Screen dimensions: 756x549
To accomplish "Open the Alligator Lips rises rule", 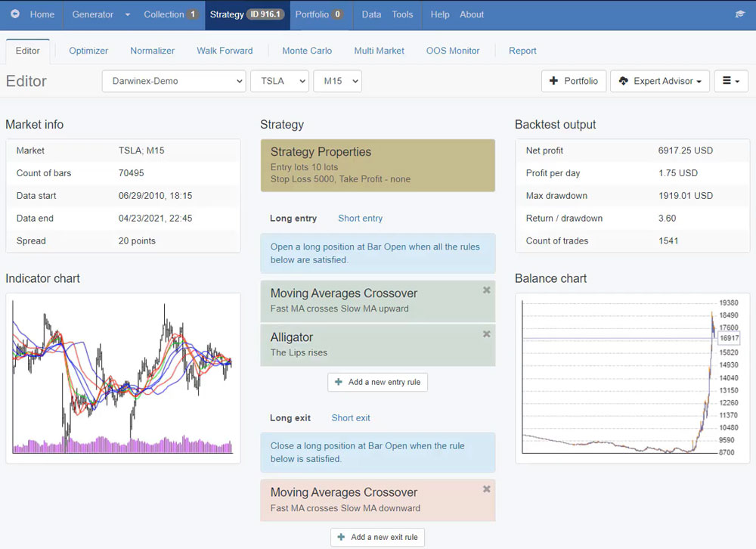I will tap(377, 345).
